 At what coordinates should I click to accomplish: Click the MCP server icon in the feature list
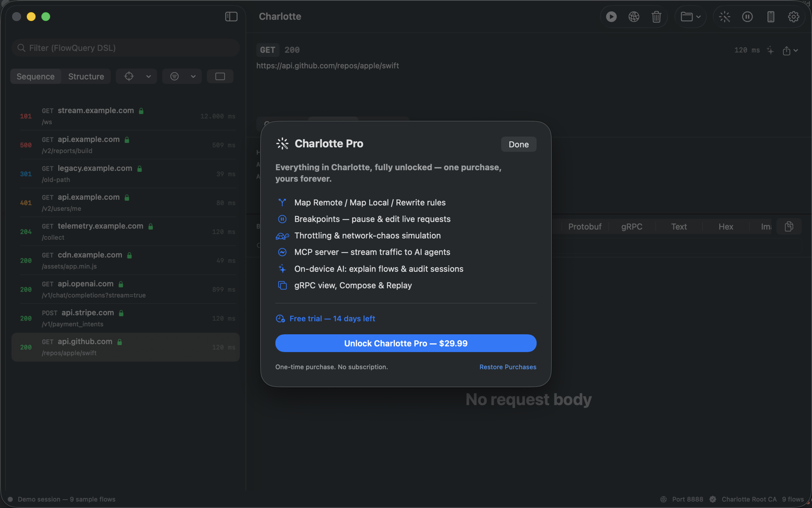(x=282, y=252)
